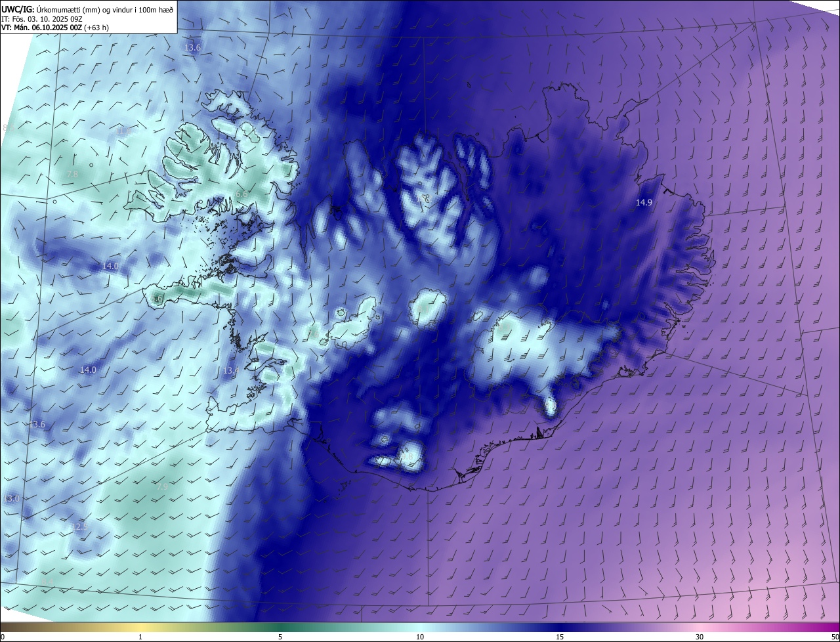Click the 13.0 value label on the map
840x642 pixels.
coord(11,499)
